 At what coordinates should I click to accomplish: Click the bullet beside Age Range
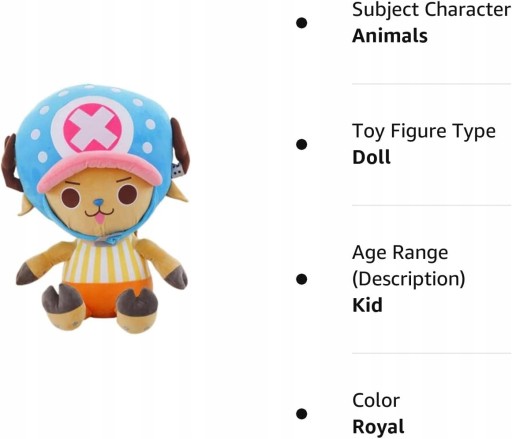pos(302,279)
